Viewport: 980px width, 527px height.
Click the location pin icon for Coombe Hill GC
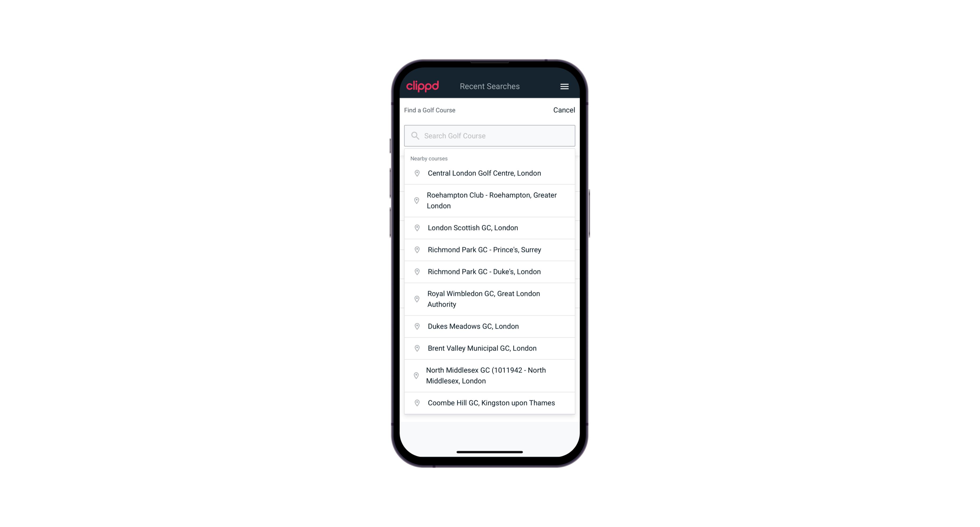coord(415,403)
